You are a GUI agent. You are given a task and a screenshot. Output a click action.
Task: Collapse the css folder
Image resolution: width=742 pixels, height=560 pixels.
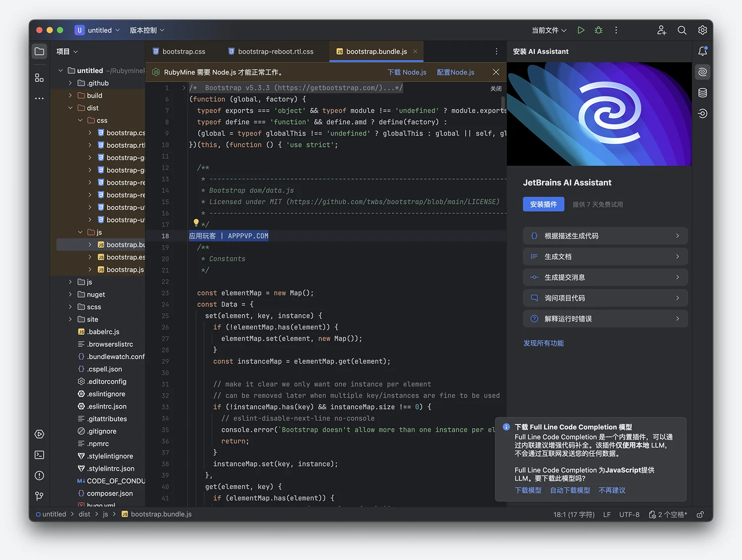pyautogui.click(x=80, y=120)
